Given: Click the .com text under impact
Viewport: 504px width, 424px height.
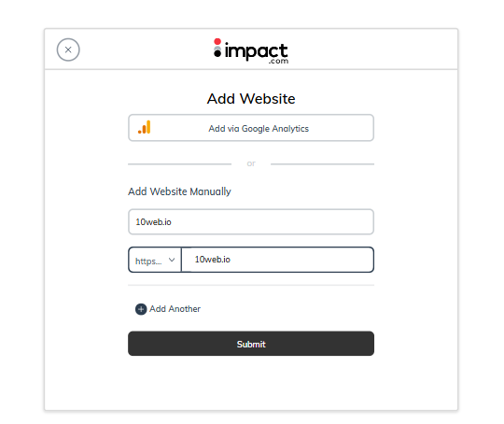Looking at the screenshot, I should (278, 61).
